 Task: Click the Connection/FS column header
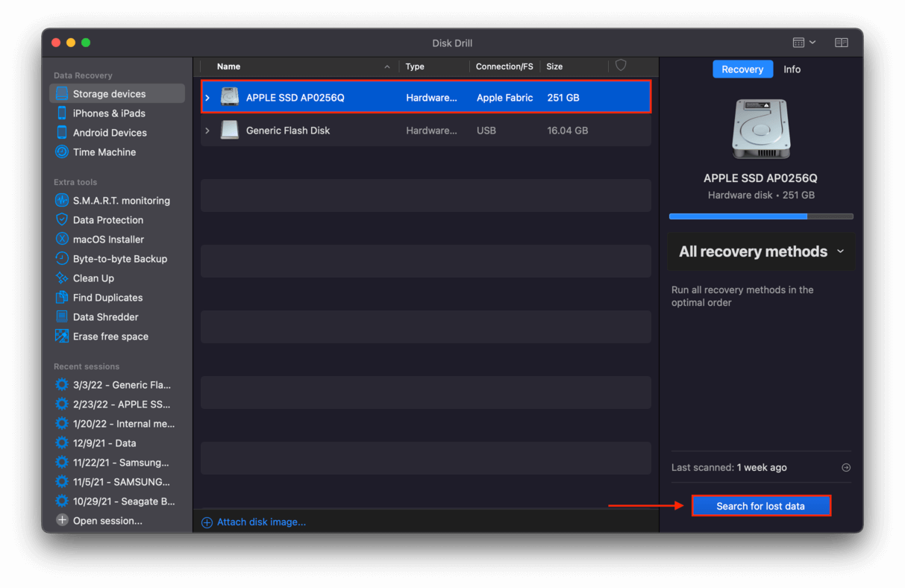pos(504,66)
